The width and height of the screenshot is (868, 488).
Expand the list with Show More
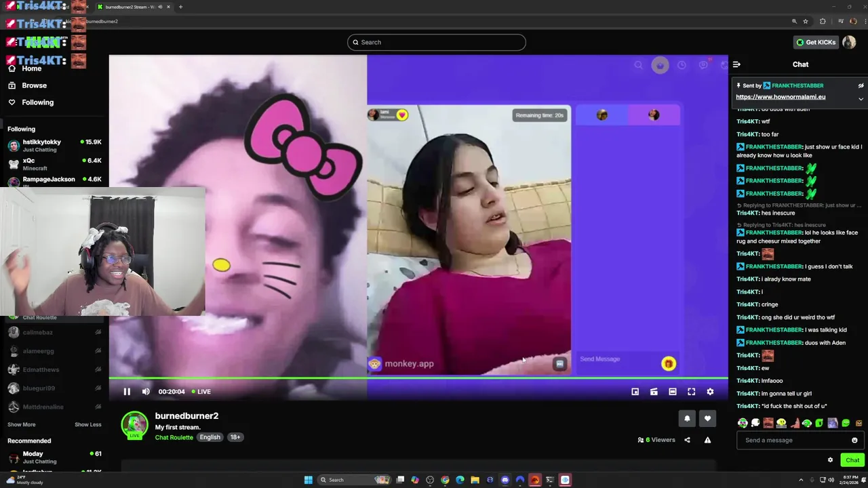pos(21,424)
